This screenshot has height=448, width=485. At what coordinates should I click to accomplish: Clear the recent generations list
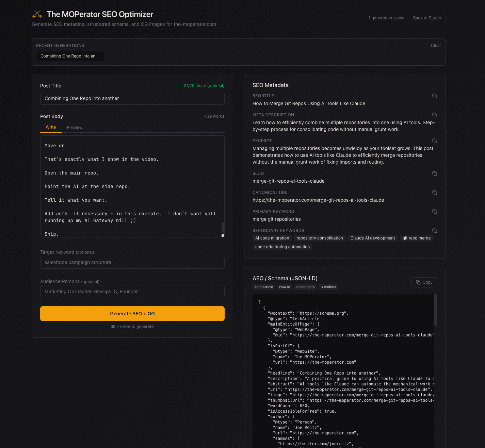coord(436,46)
